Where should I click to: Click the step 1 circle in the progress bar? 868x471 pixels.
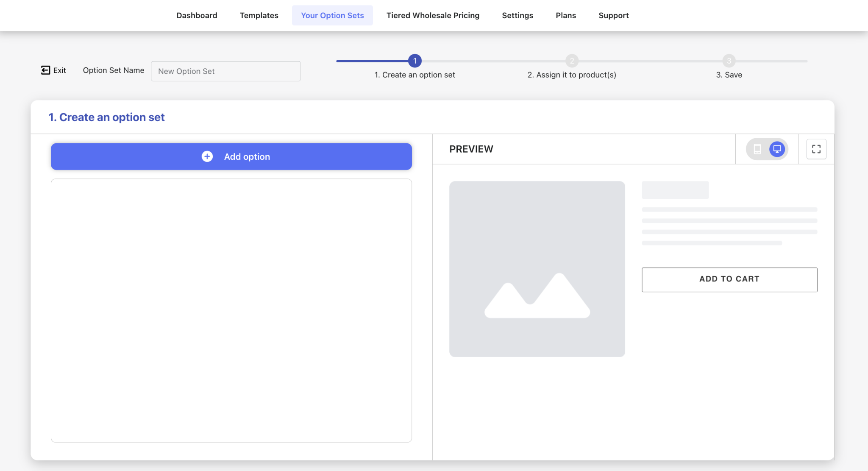pos(415,61)
